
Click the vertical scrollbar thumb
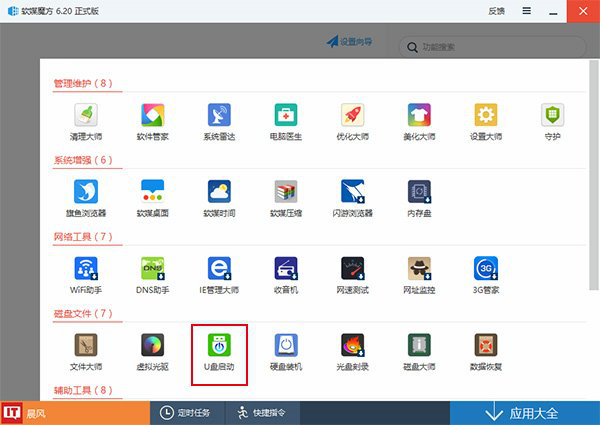coord(593,175)
